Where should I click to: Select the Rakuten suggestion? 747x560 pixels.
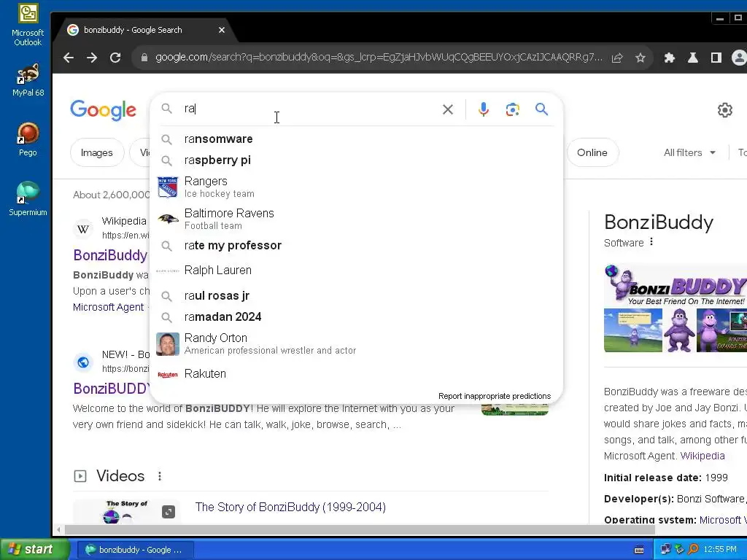356,374
